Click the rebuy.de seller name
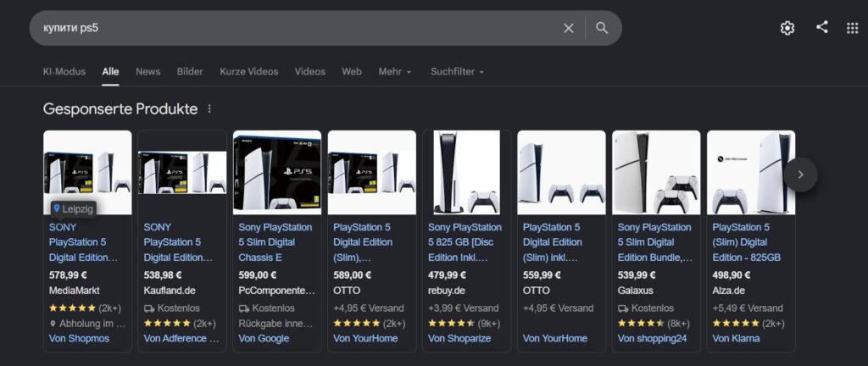This screenshot has width=868, height=366. (446, 291)
